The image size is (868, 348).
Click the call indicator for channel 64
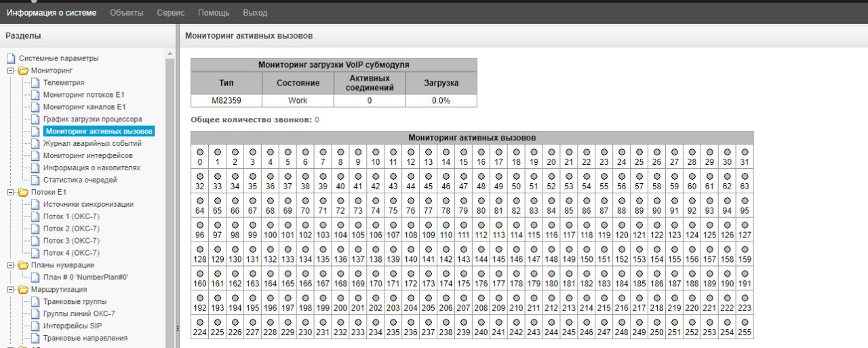tap(199, 200)
